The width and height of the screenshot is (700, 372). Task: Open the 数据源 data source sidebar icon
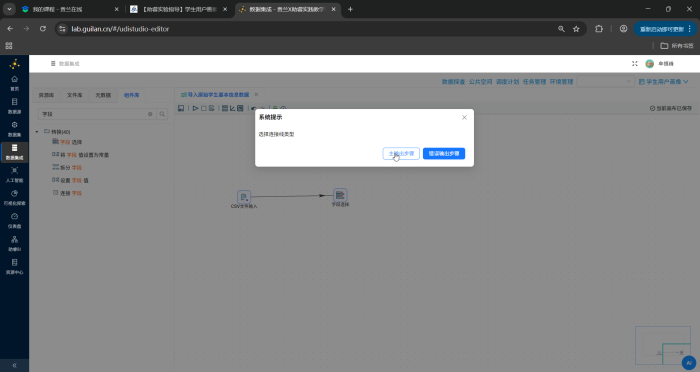click(14, 106)
